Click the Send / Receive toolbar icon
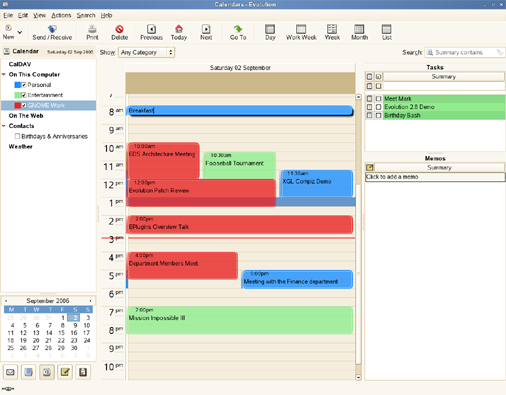The height and width of the screenshot is (395, 506). tap(52, 29)
